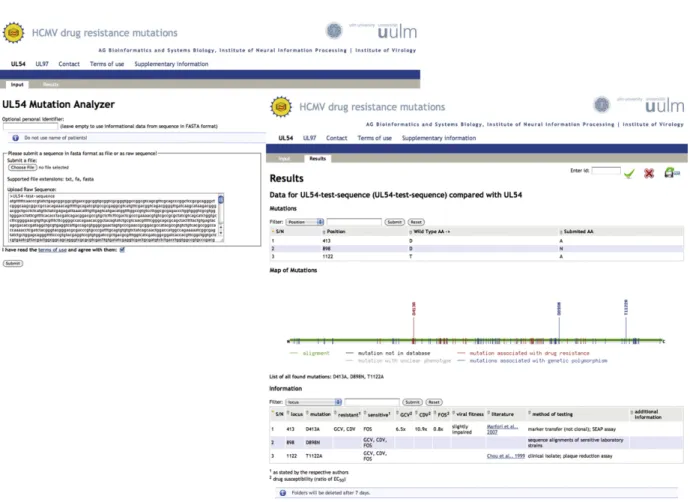The height and width of the screenshot is (502, 690).
Task: Sort Mutations table by its S/N column
Action: pyautogui.click(x=278, y=231)
